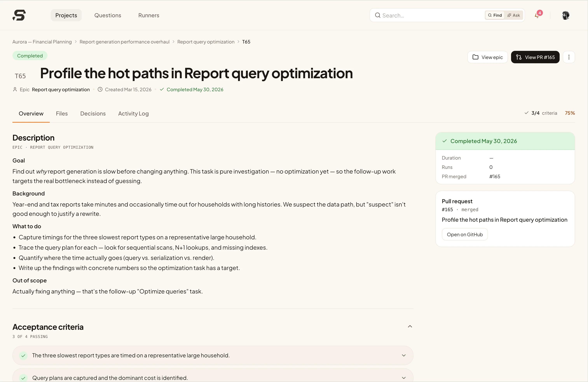Image resolution: width=588 pixels, height=382 pixels.
Task: Click the View epic button
Action: click(x=488, y=57)
